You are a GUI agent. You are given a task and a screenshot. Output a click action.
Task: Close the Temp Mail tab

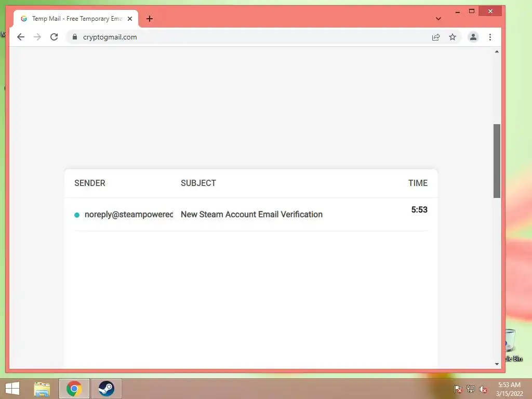[x=129, y=19]
